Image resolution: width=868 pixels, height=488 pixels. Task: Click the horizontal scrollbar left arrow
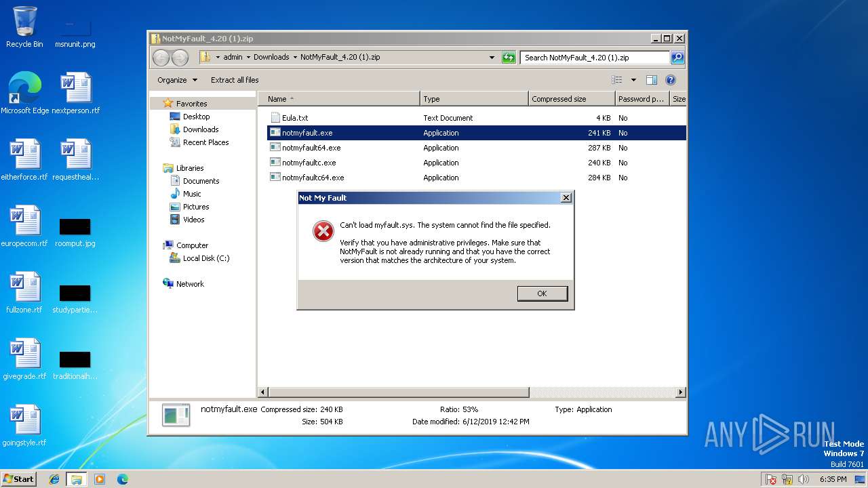click(264, 392)
